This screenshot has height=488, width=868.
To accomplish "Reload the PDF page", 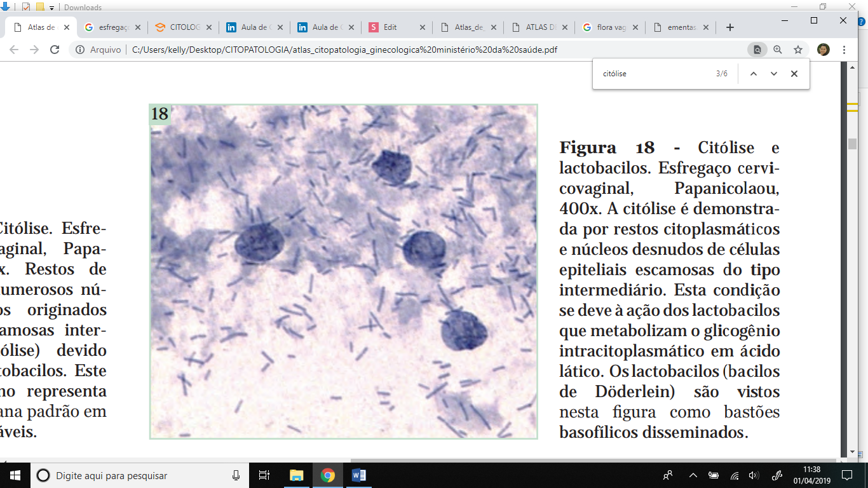I will point(55,50).
